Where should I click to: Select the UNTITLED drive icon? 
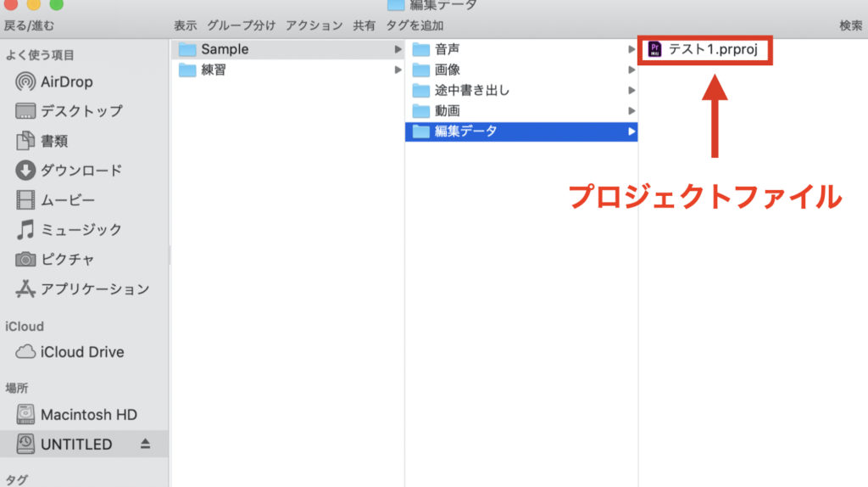point(25,444)
